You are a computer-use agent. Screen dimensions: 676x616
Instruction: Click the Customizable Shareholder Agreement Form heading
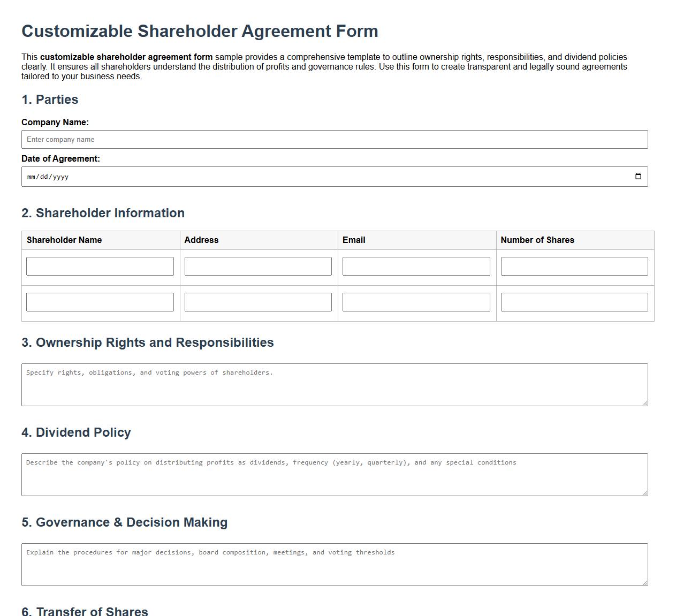(199, 31)
